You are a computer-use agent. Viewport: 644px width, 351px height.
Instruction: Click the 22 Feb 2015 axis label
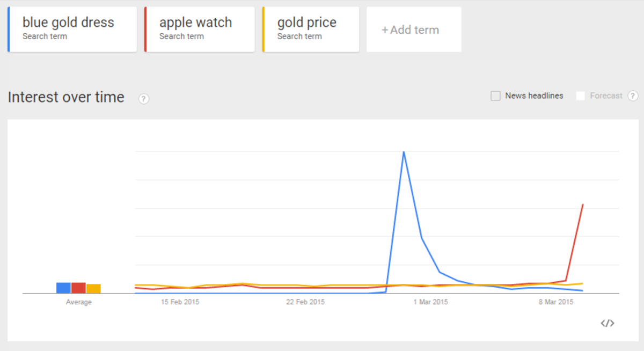point(305,302)
